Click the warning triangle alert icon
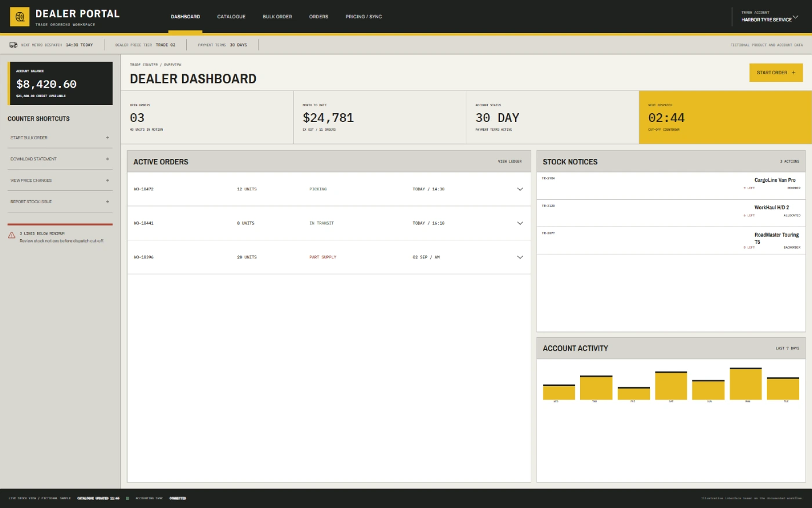This screenshot has height=508, width=812. click(x=12, y=235)
